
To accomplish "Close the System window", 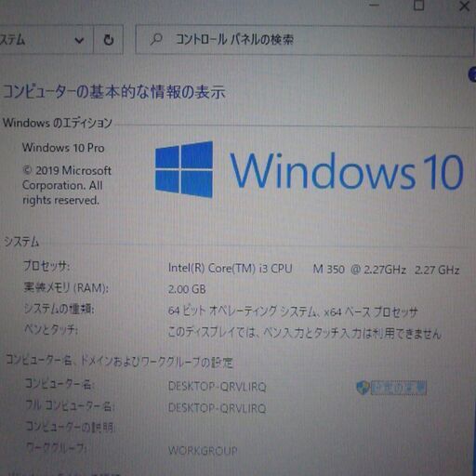I will pos(464,6).
